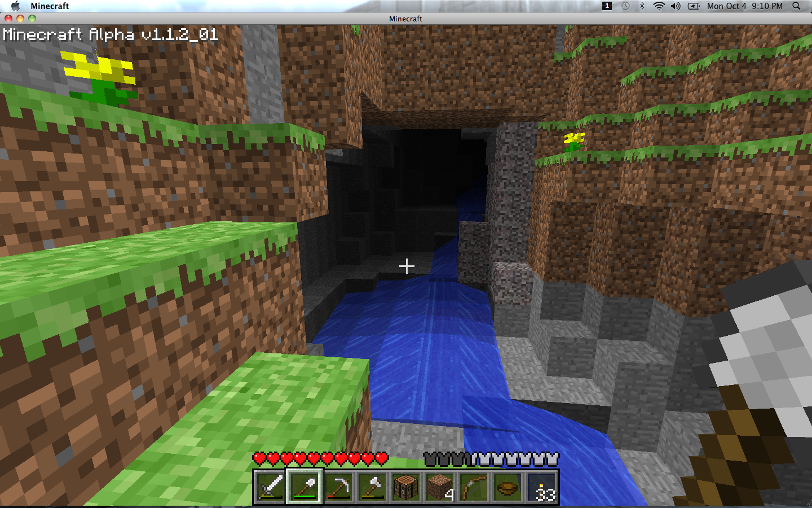Click the Mon Oct 4 9:10 PM clock
Screen dimensions: 812x508
[x=745, y=6]
